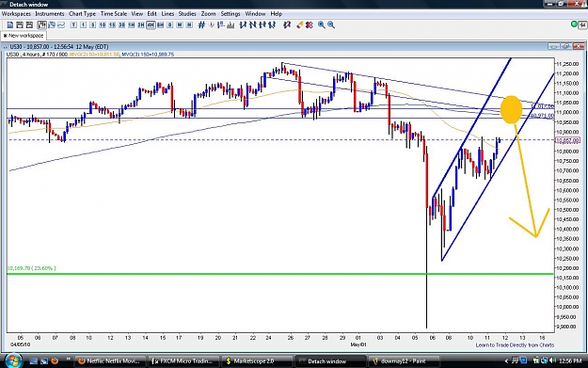Open the Window menu
This screenshot has width=588, height=368.
coord(255,14)
